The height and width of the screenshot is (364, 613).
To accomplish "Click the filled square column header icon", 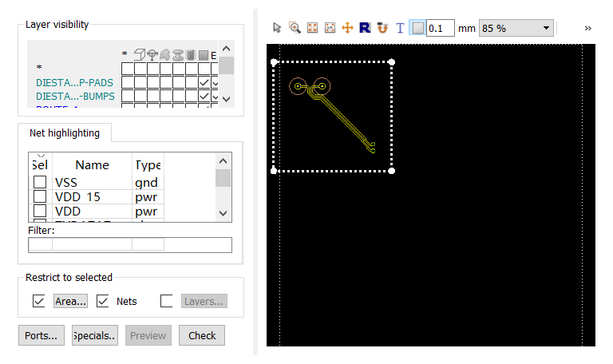I will click(204, 55).
